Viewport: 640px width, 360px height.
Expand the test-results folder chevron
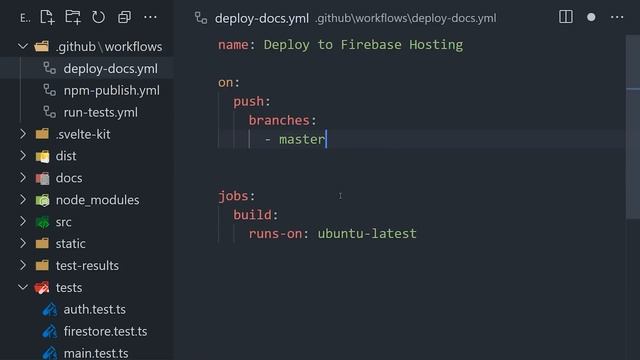(x=23, y=265)
